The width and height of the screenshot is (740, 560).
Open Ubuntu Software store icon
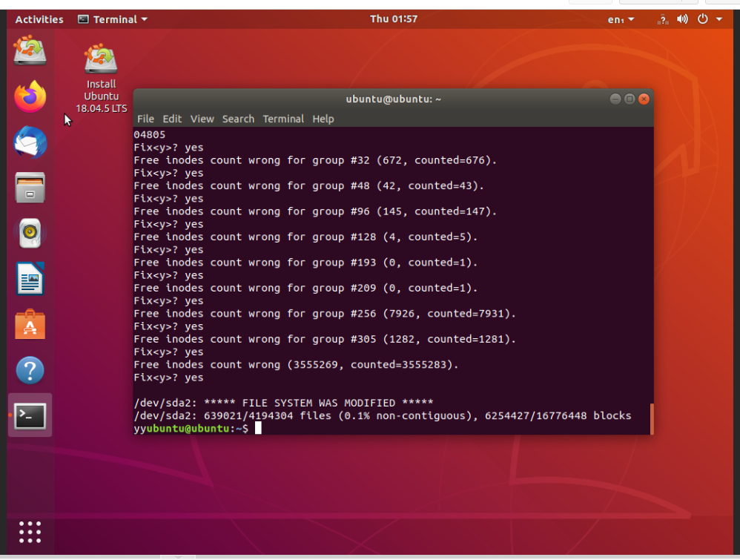[x=30, y=325]
